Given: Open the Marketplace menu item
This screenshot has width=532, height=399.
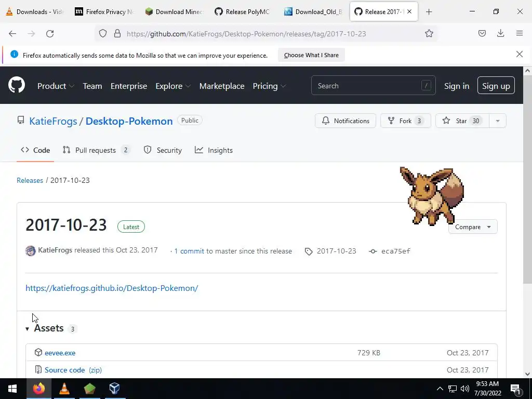Looking at the screenshot, I should click(x=221, y=86).
